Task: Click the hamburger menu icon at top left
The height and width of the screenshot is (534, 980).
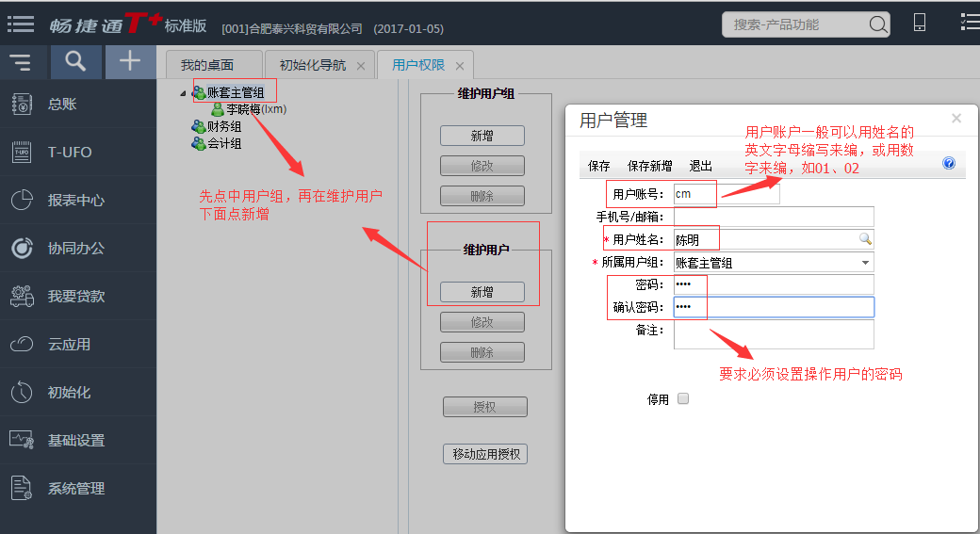Action: pyautogui.click(x=21, y=24)
